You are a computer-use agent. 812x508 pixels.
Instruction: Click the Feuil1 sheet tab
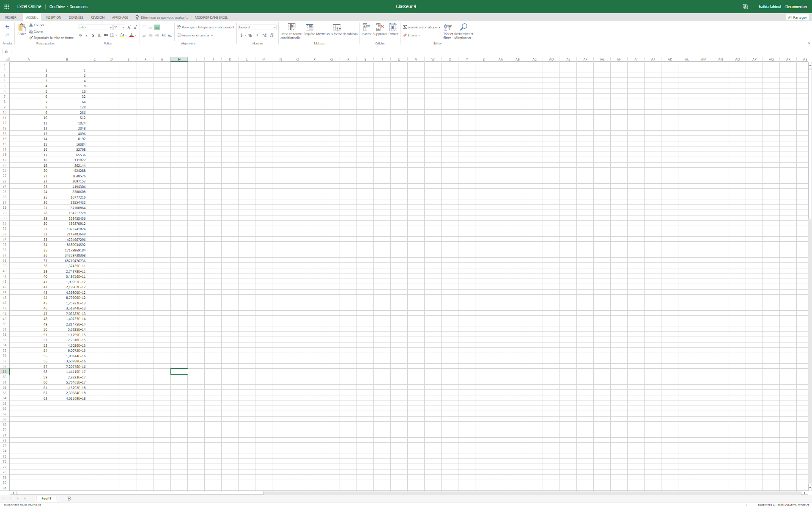coord(46,498)
